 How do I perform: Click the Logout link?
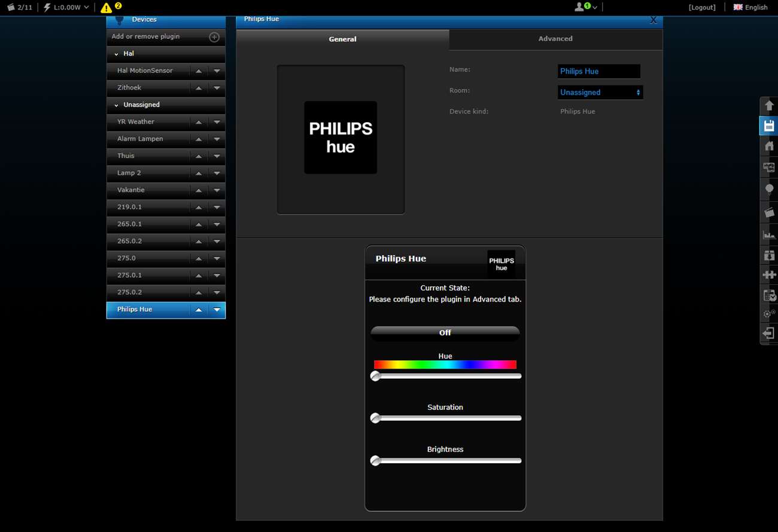click(x=702, y=7)
